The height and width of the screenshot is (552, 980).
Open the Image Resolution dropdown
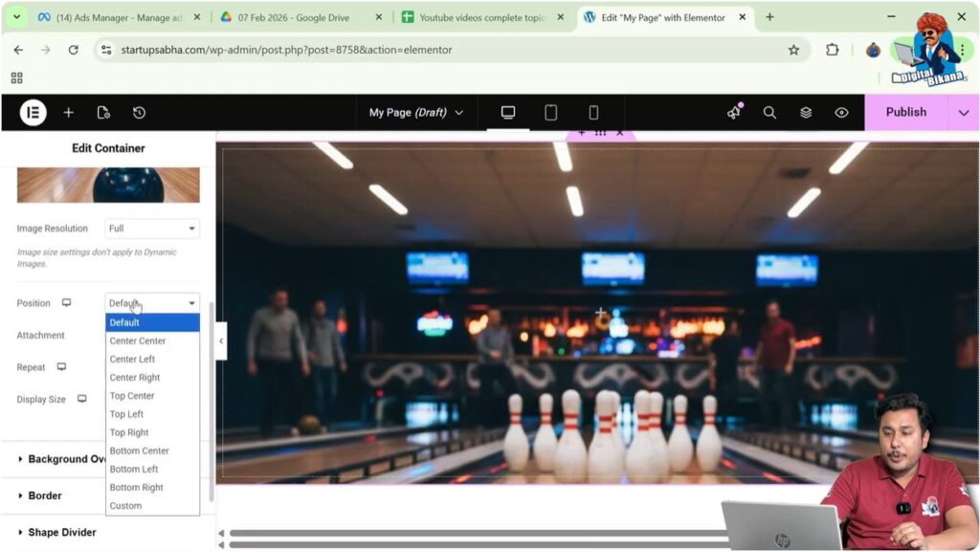point(151,228)
